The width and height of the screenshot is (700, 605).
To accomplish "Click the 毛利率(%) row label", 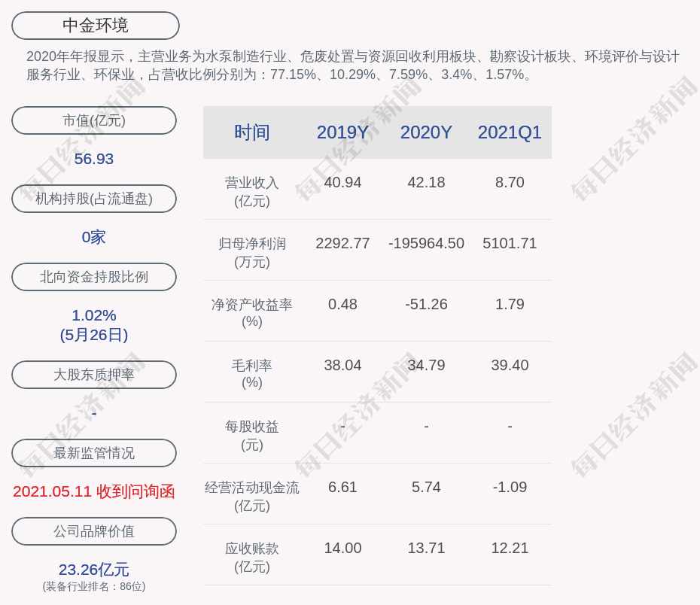I will pos(252,374).
